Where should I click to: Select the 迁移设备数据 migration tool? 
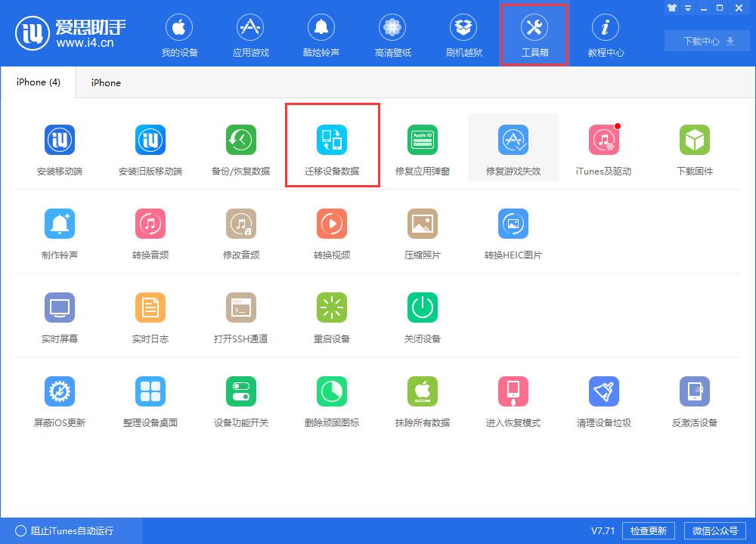point(332,147)
